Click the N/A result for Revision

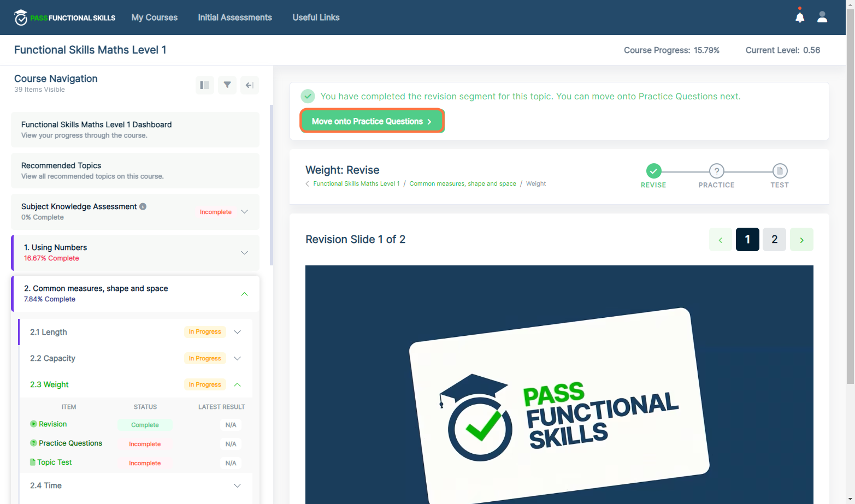click(x=231, y=425)
